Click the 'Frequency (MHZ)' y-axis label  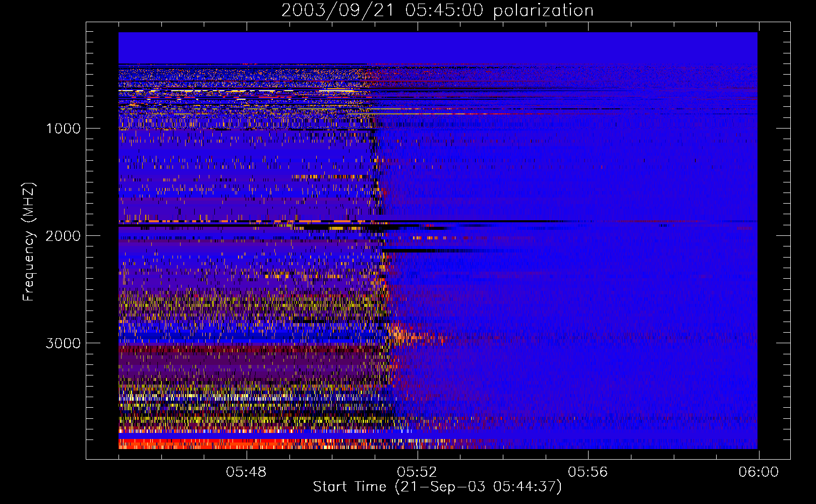pos(29,242)
